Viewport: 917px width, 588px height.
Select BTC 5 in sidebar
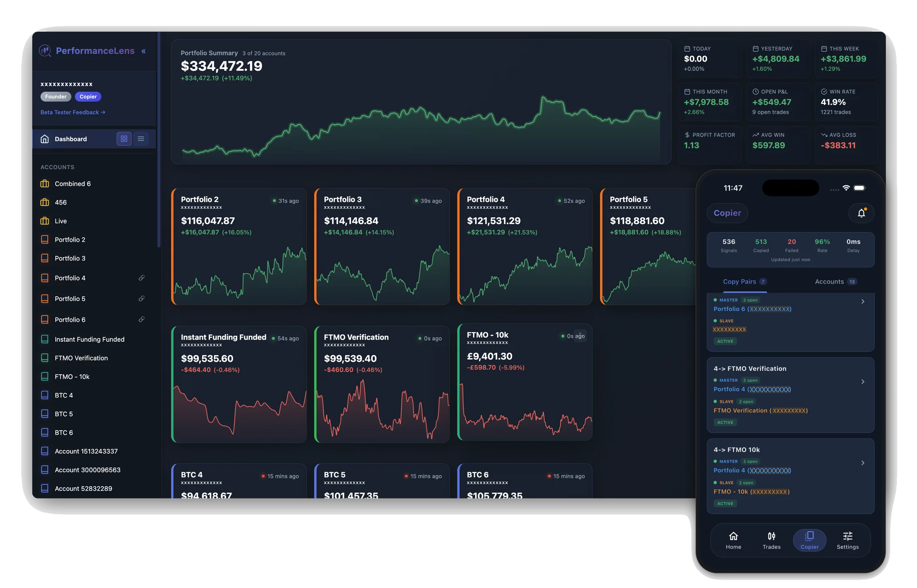64,414
